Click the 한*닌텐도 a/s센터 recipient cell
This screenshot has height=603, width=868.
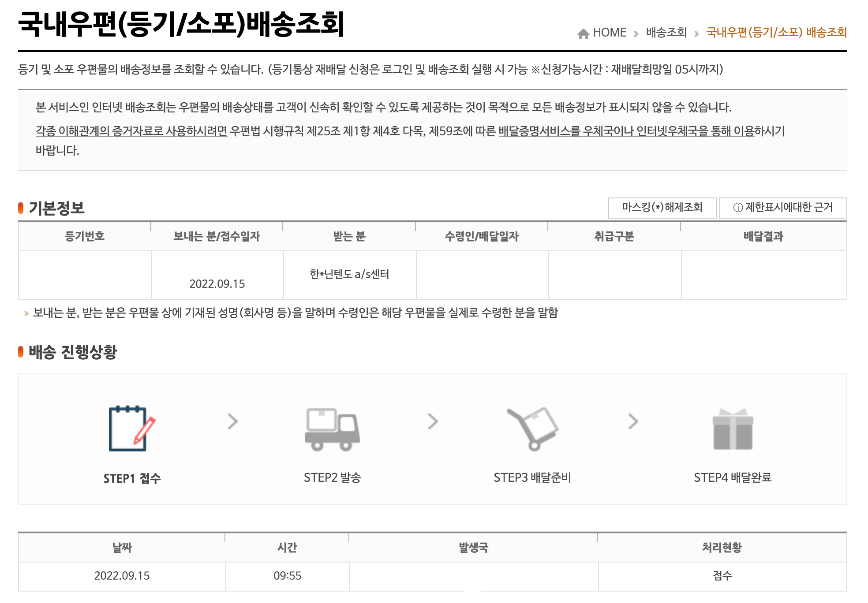[349, 274]
